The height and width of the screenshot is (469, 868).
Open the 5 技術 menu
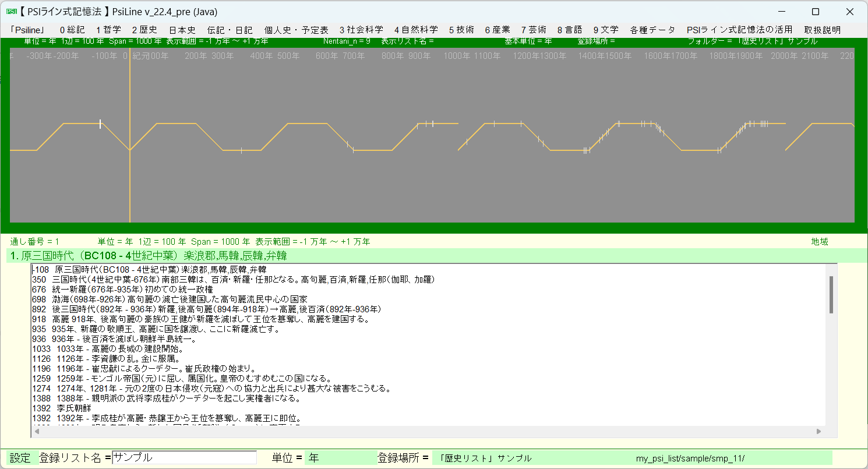click(461, 30)
